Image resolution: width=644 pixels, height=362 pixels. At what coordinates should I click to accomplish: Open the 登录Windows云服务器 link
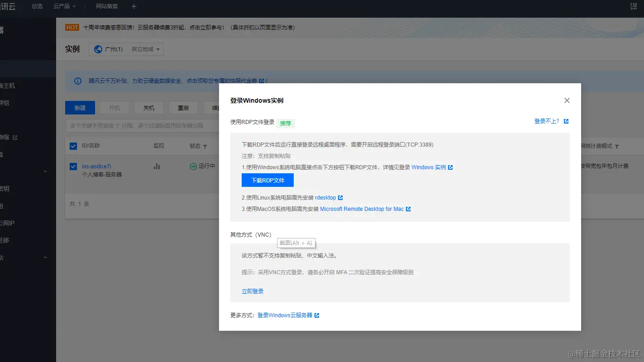pyautogui.click(x=285, y=315)
